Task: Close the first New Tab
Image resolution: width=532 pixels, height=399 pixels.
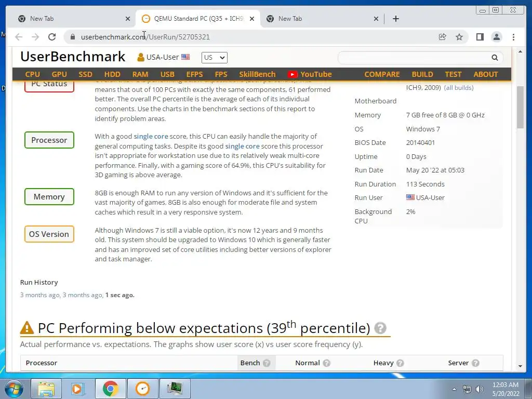Action: (x=128, y=19)
